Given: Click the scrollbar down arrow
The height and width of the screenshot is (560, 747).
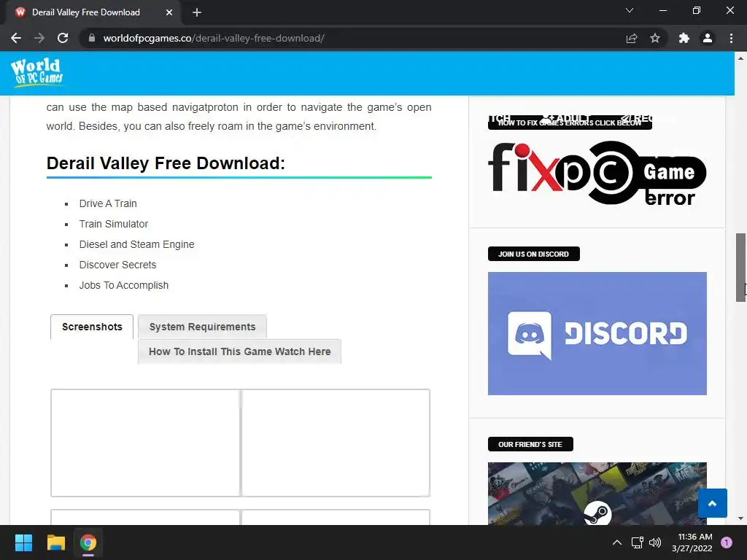Looking at the screenshot, I should click(741, 518).
